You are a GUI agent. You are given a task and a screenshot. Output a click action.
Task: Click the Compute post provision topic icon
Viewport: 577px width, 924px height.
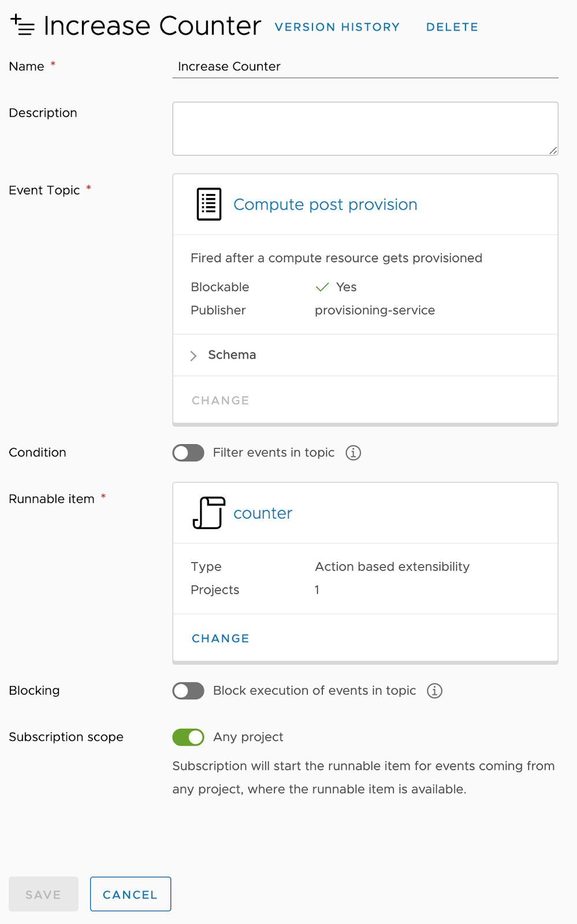click(x=209, y=204)
